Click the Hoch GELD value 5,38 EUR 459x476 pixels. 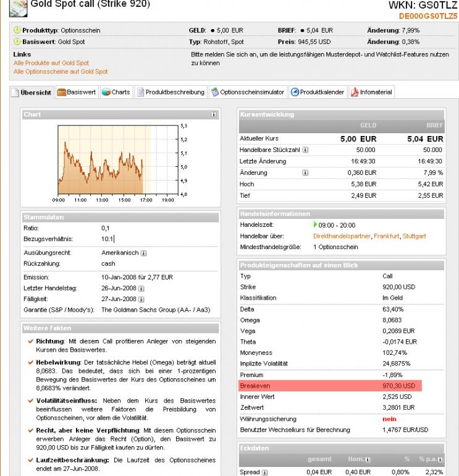click(x=363, y=184)
